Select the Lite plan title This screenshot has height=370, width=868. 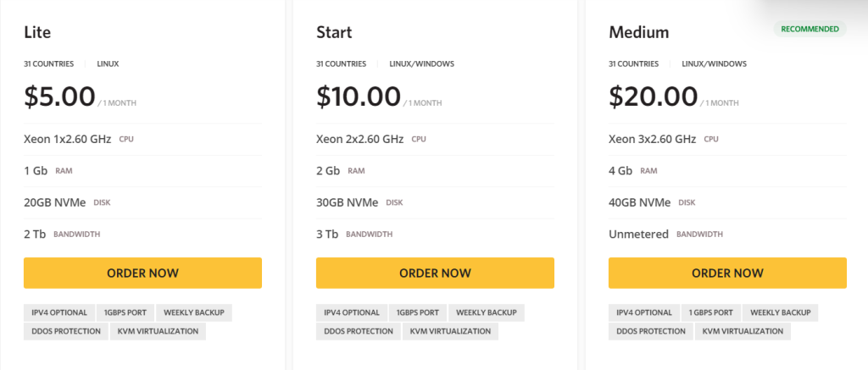(x=37, y=33)
